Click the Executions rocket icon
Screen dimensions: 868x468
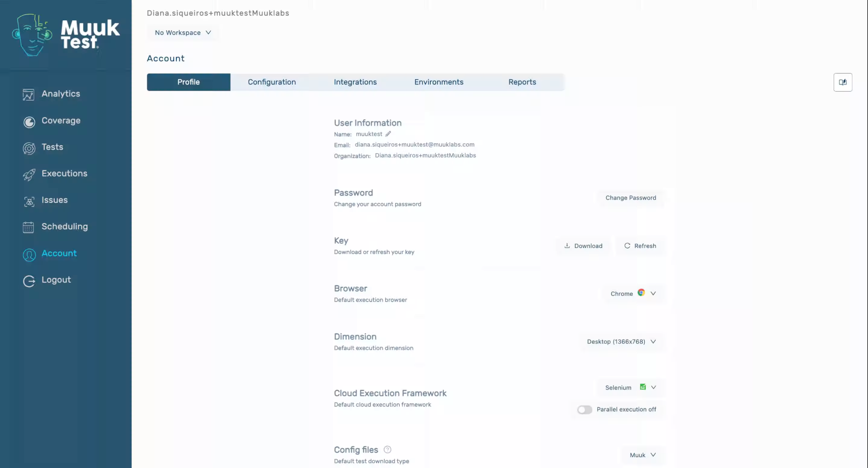coord(29,175)
